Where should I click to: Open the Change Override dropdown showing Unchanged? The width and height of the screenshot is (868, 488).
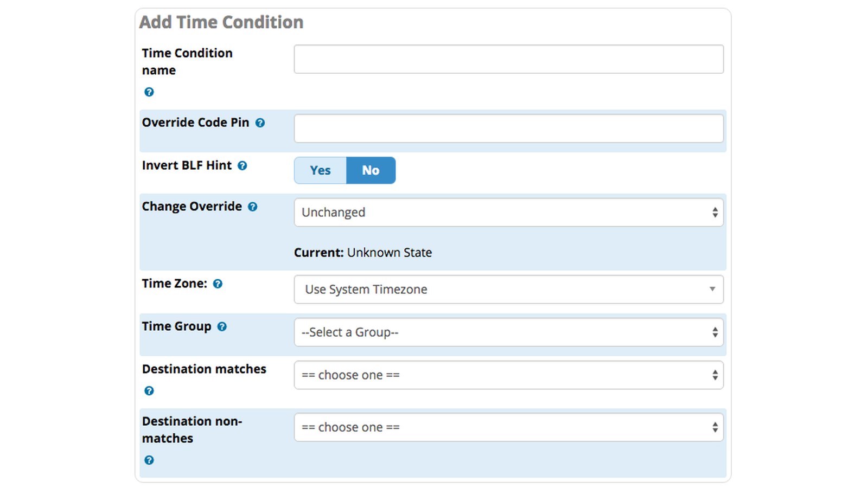tap(508, 212)
